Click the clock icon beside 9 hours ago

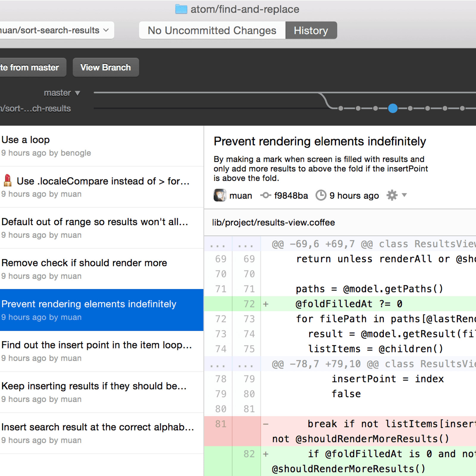pyautogui.click(x=321, y=195)
